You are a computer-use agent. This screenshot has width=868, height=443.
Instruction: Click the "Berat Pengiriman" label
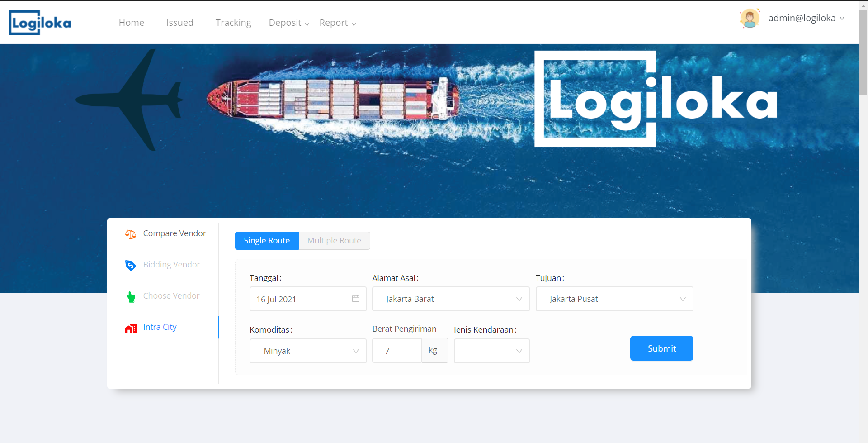click(x=404, y=329)
